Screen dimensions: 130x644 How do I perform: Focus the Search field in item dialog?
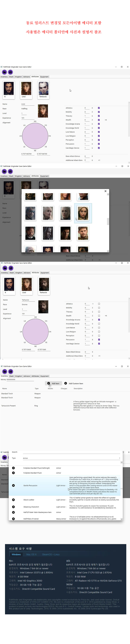(x=71, y=452)
